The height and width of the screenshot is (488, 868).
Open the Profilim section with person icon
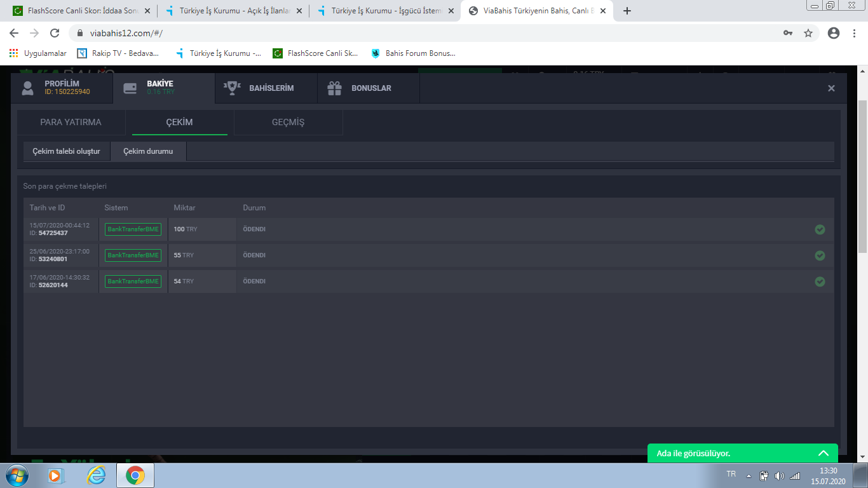pos(62,88)
